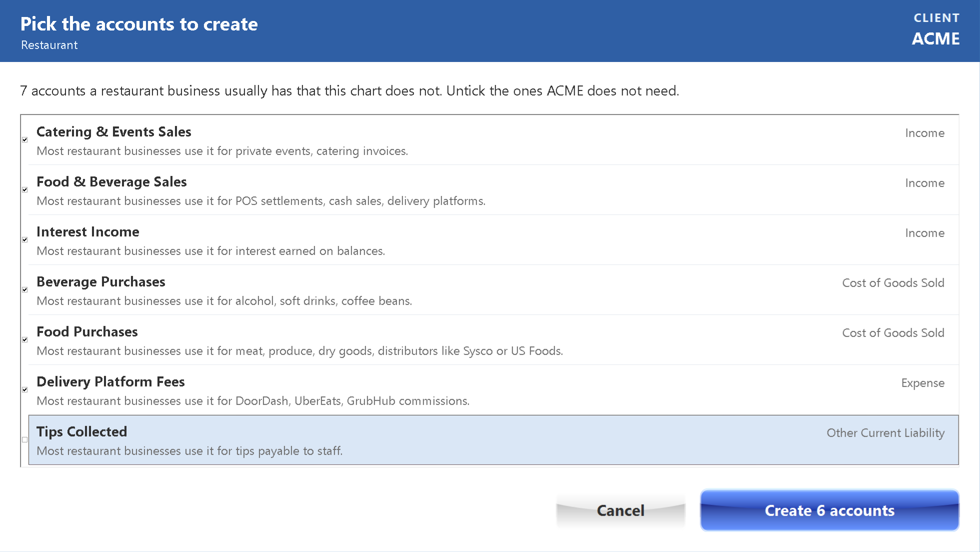Select the Food Purchases row title
This screenshot has width=980, height=552.
87,331
